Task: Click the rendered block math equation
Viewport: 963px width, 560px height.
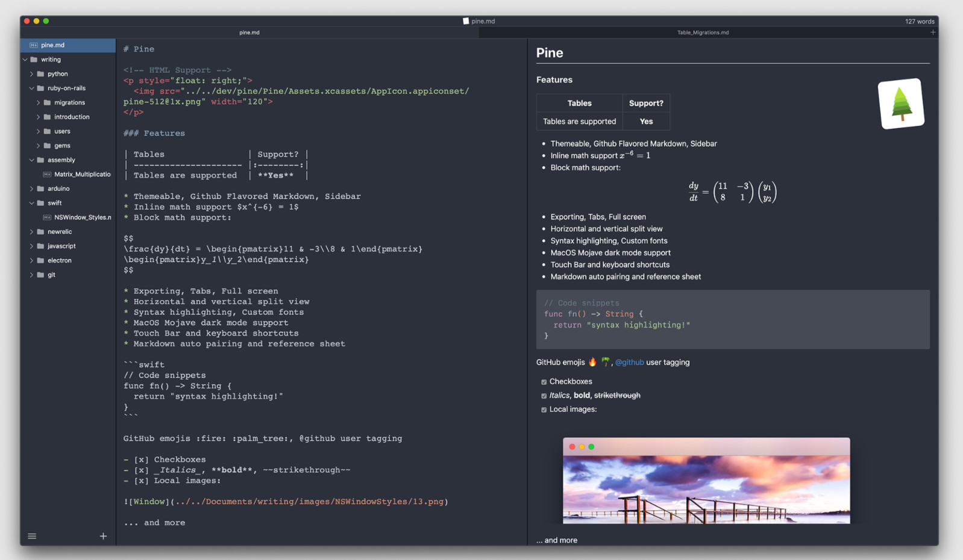Action: coord(733,192)
